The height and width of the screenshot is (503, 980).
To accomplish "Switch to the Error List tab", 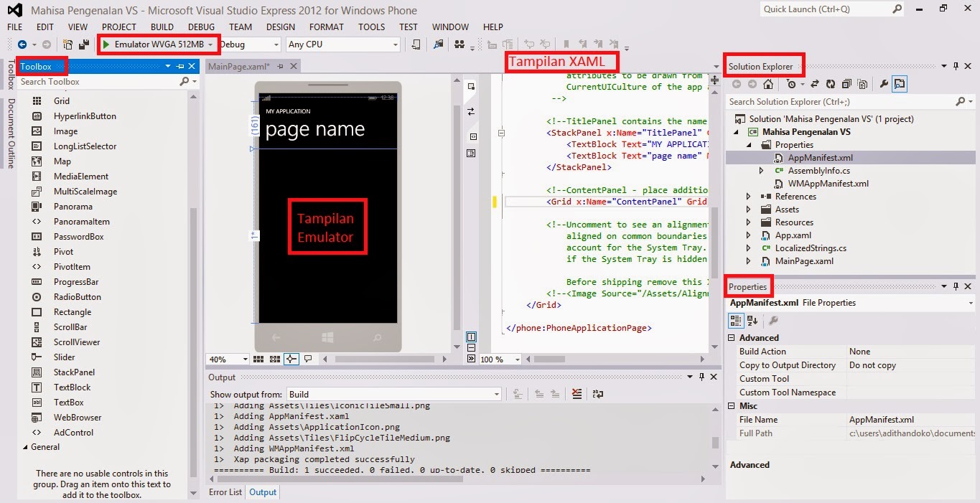I will click(225, 492).
